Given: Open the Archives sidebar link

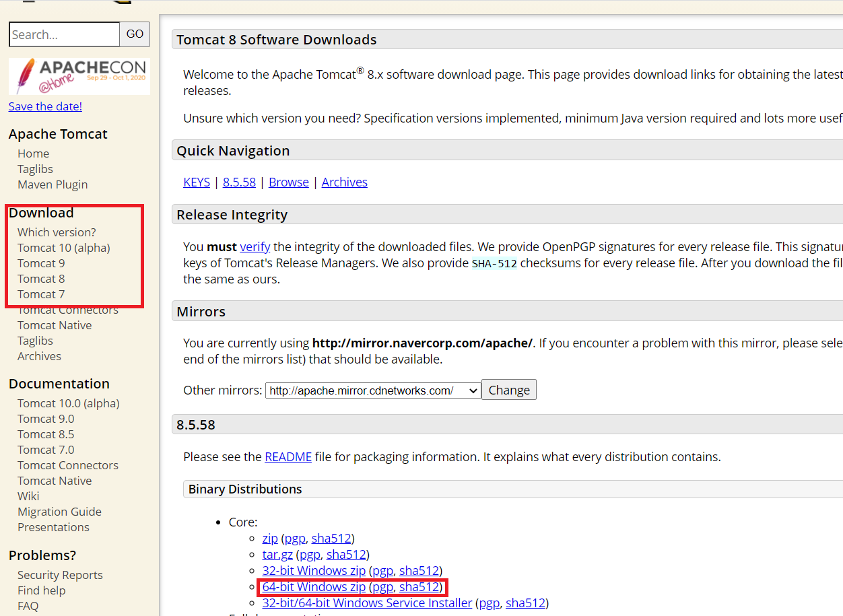Looking at the screenshot, I should (x=39, y=356).
